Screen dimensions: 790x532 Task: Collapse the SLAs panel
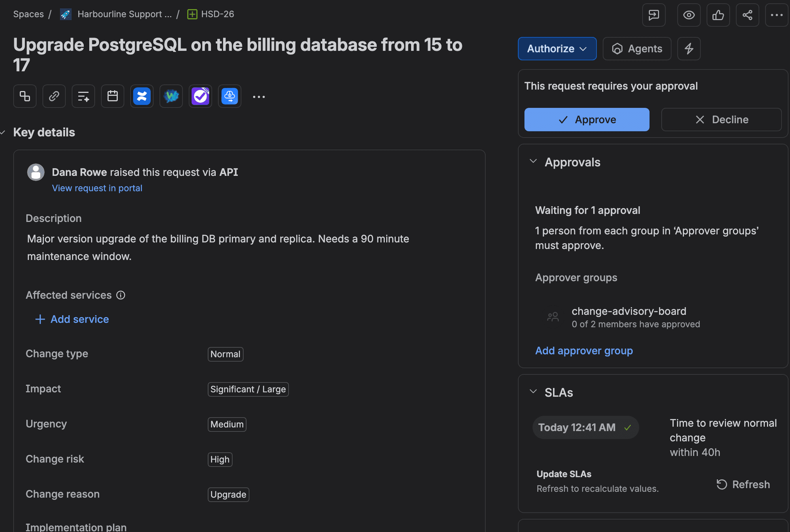(533, 391)
